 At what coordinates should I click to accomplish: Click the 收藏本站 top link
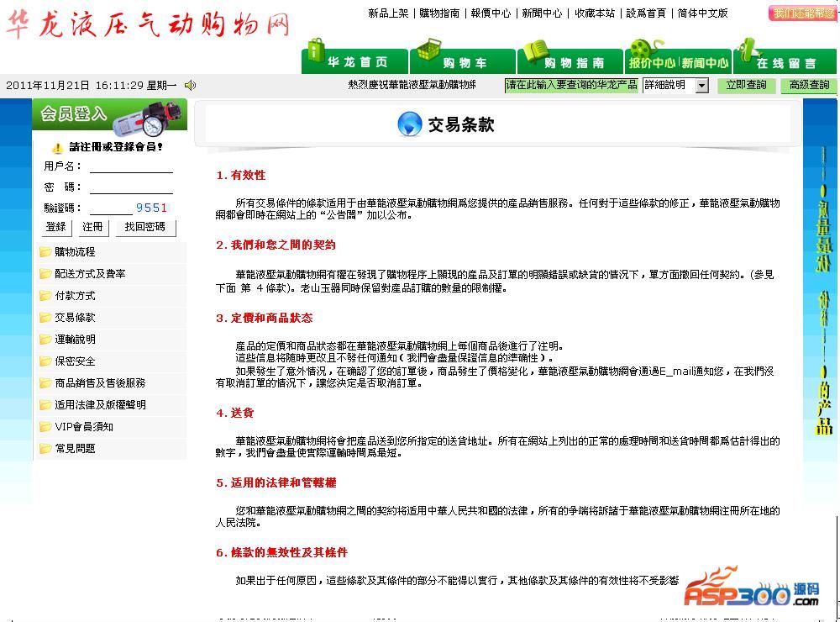tap(595, 13)
